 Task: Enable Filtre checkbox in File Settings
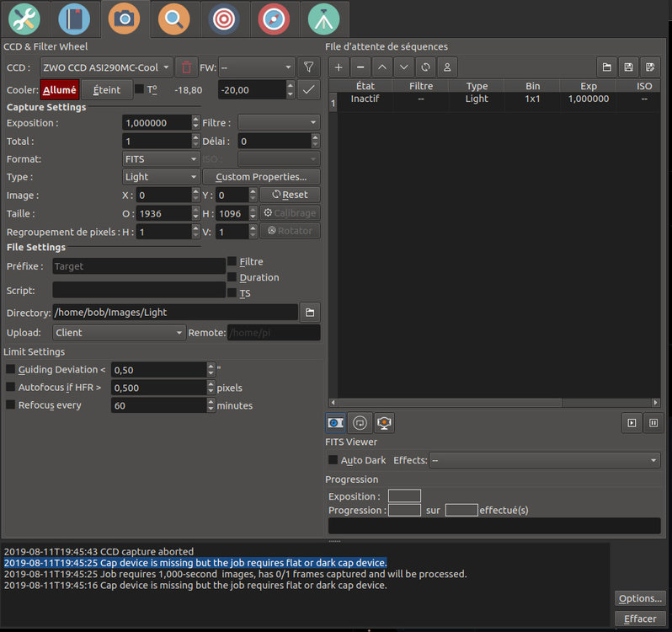232,261
